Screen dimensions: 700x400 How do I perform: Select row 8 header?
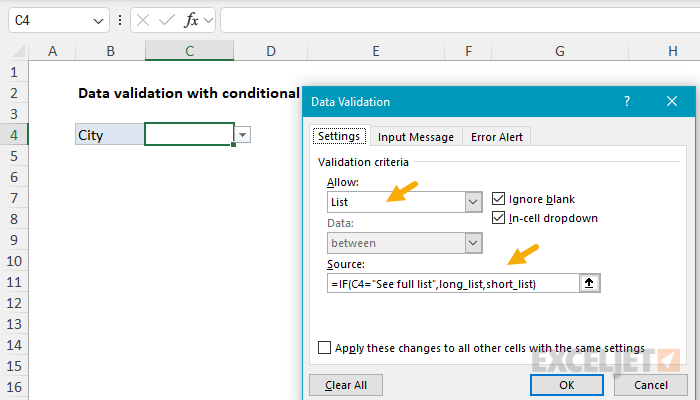pyautogui.click(x=14, y=219)
